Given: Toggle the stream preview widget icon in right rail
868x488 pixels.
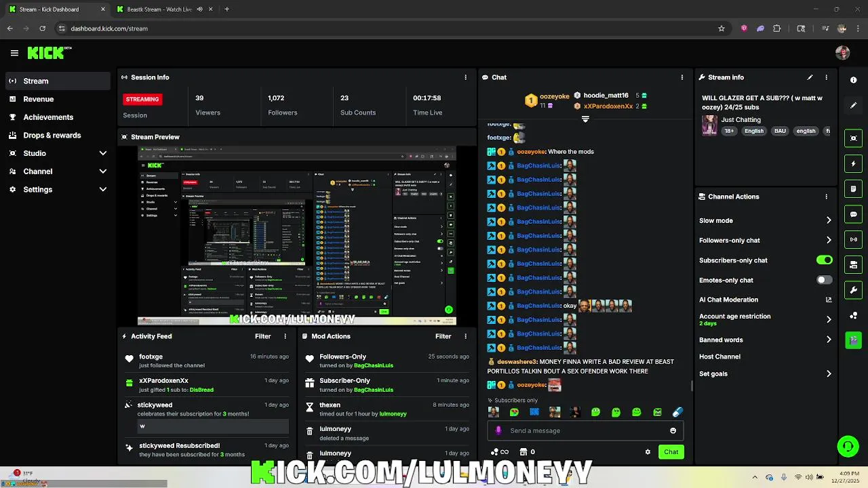Looking at the screenshot, I should coord(853,138).
